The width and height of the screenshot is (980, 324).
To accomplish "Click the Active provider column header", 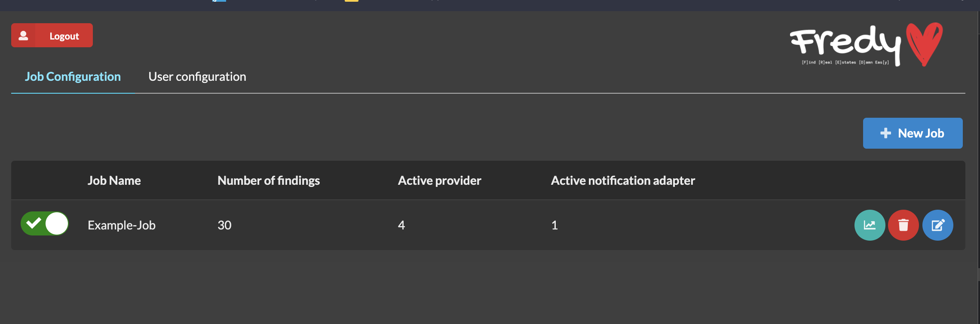I will [x=440, y=180].
